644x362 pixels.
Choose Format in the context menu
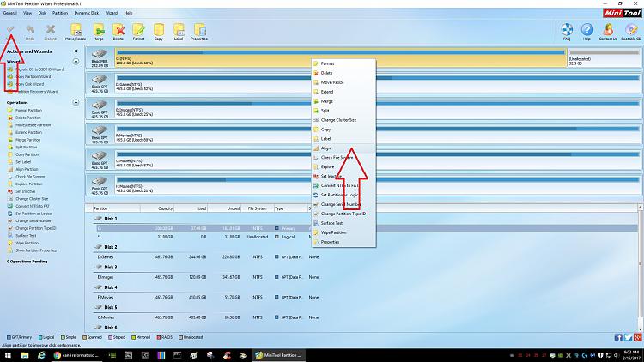pos(343,63)
